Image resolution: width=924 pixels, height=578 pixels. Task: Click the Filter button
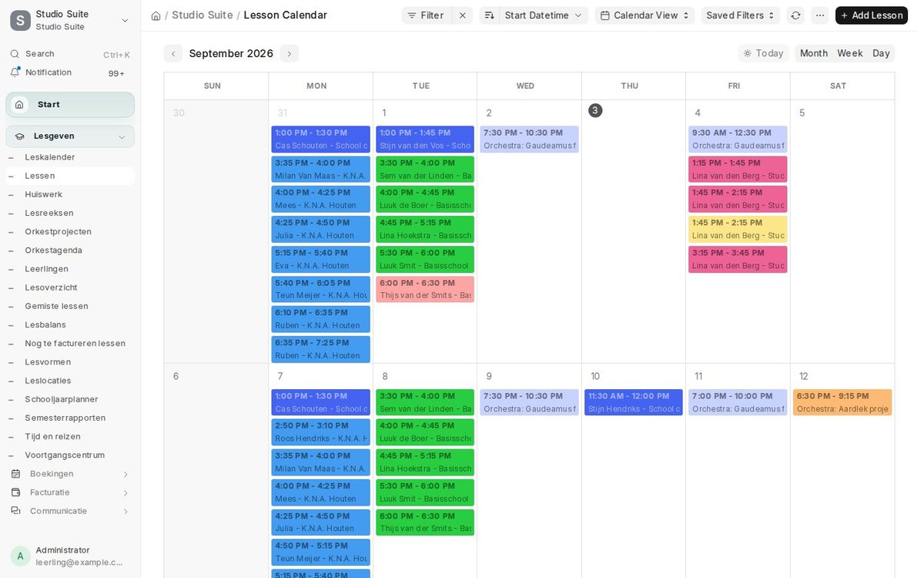tap(427, 15)
